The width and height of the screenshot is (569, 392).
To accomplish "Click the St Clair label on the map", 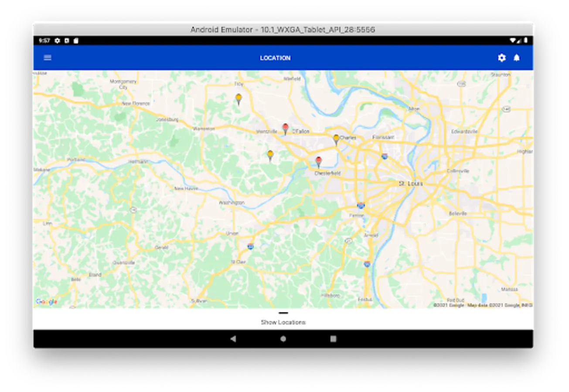I will [239, 262].
